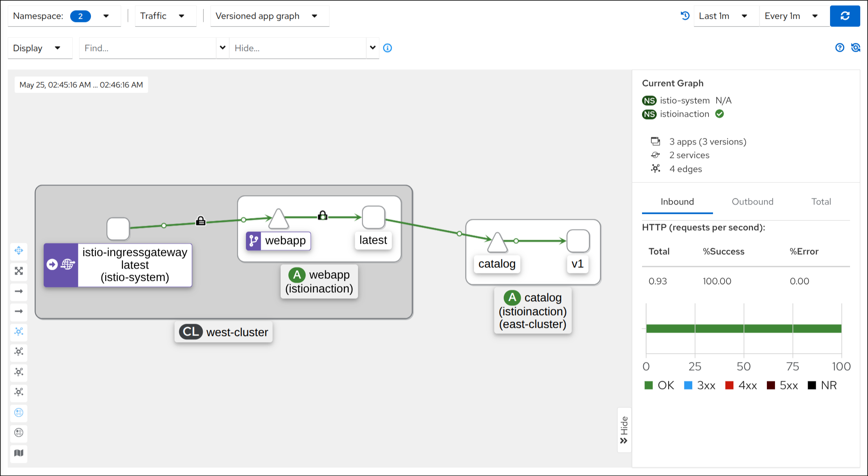Click the latest label in webapp box
This screenshot has width=868, height=476.
point(373,240)
